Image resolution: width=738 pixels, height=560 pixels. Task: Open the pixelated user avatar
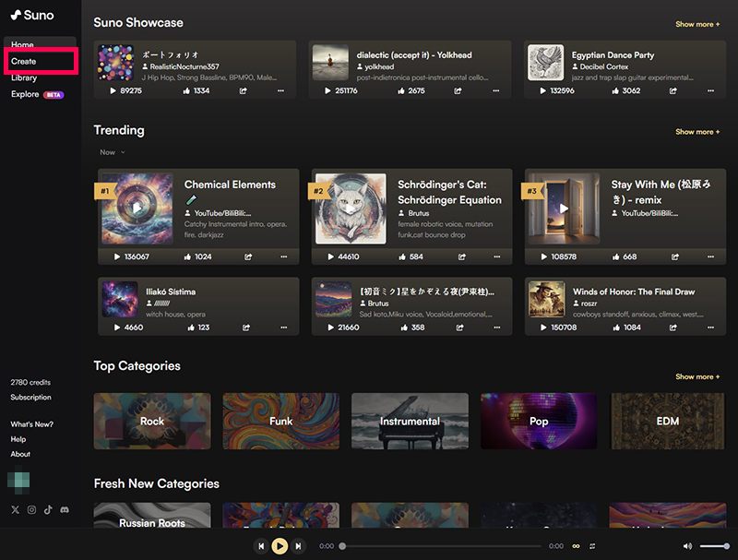pyautogui.click(x=18, y=480)
